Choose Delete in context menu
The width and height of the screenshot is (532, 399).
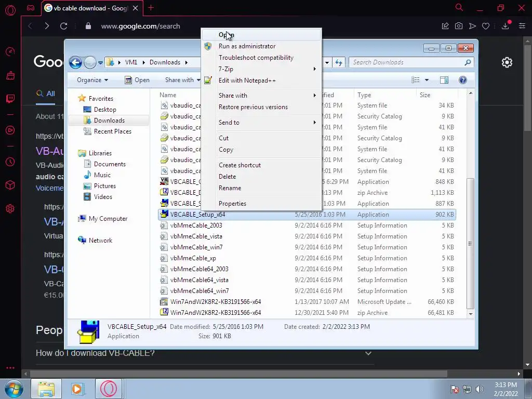coord(262,177)
